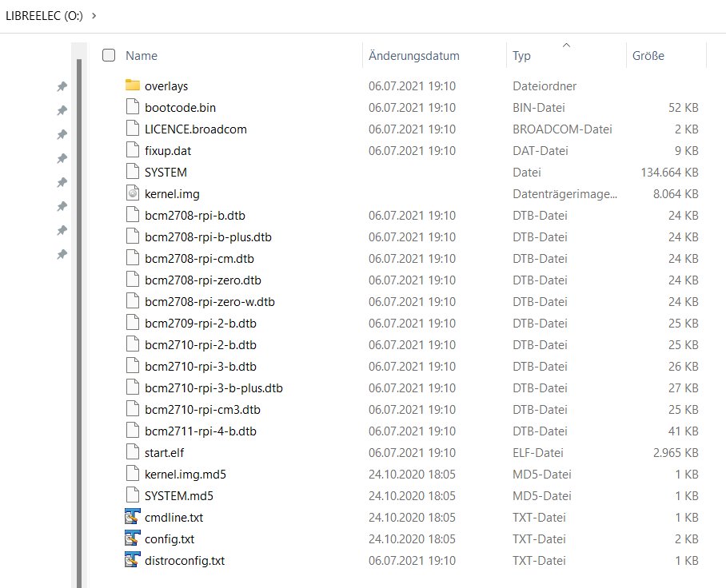Click the ELF-Datei type cell
This screenshot has height=588, width=726.
537,452
